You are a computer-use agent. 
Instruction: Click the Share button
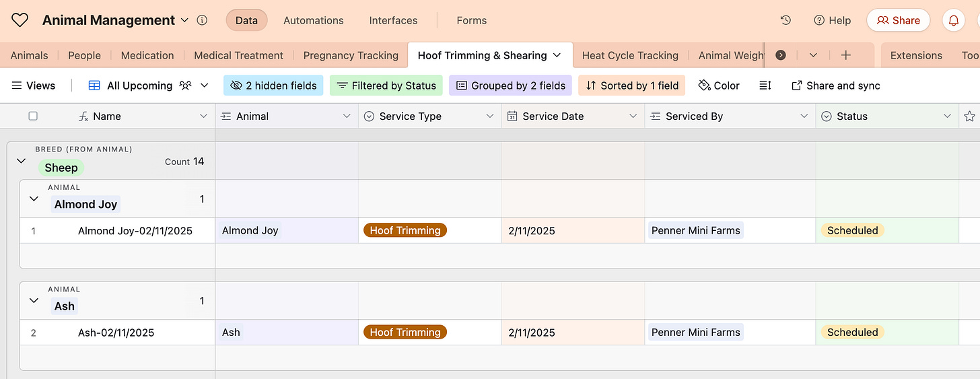pos(898,20)
